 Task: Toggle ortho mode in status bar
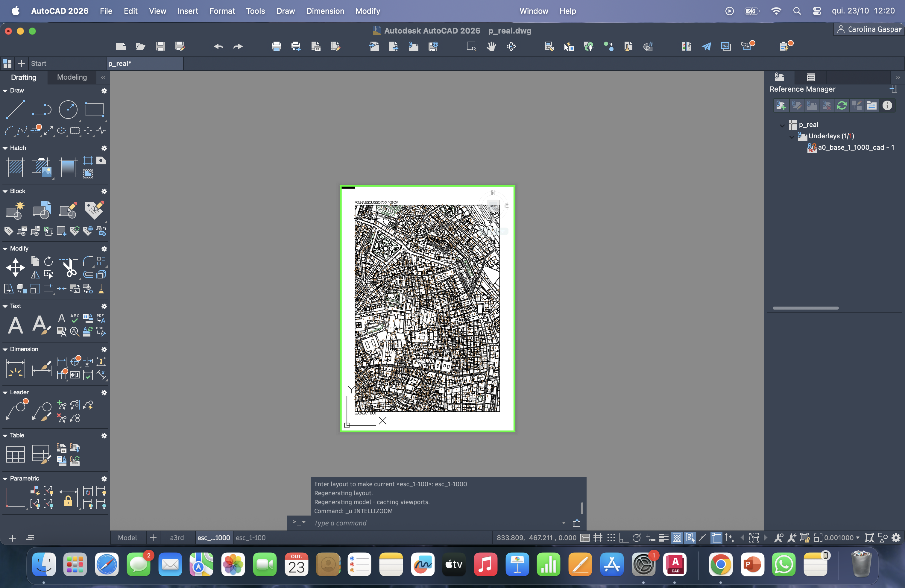(624, 538)
